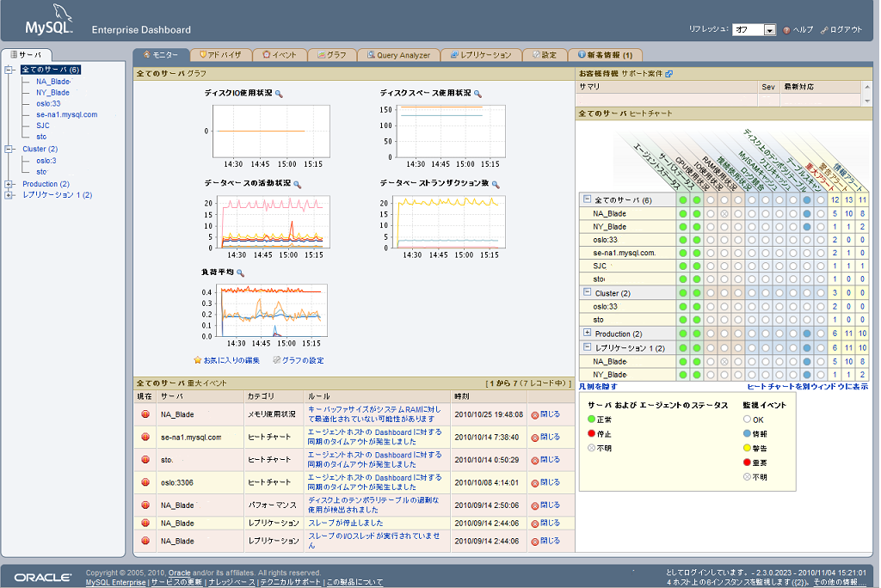
Task: Click the logout link text
Action: point(846,30)
